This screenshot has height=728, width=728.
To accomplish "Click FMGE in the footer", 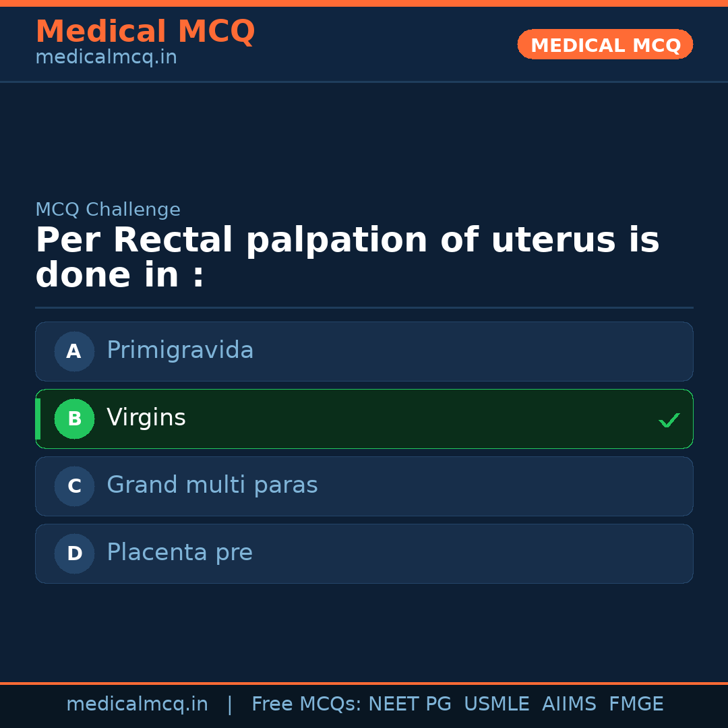I will coord(636,704).
